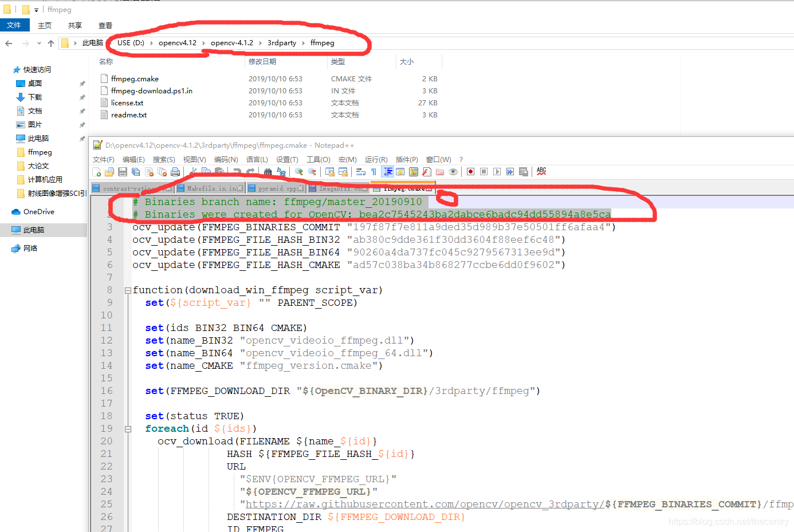Collapse the function block at line 8
Screen dimensions: 794x532
(128, 290)
